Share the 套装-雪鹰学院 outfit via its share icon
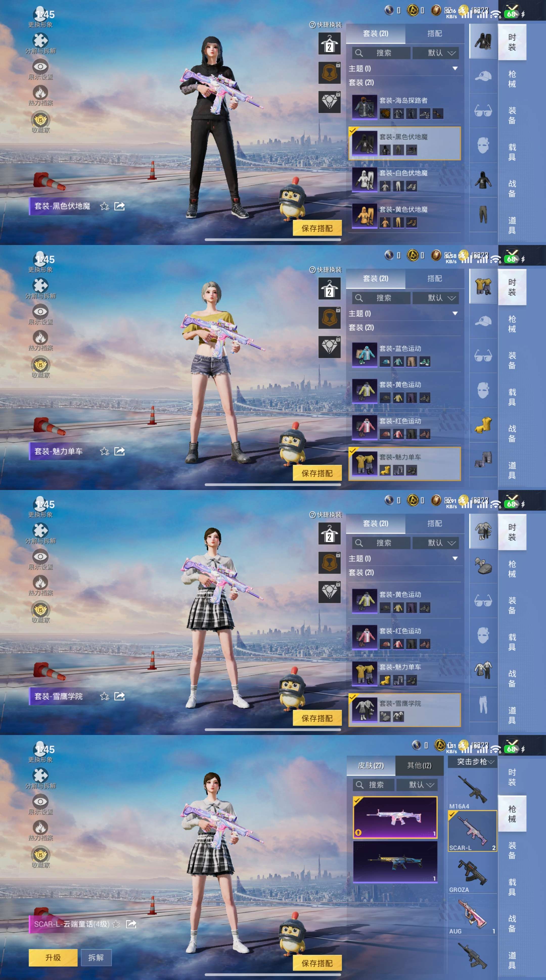Viewport: 546px width, 980px height. 120,696
